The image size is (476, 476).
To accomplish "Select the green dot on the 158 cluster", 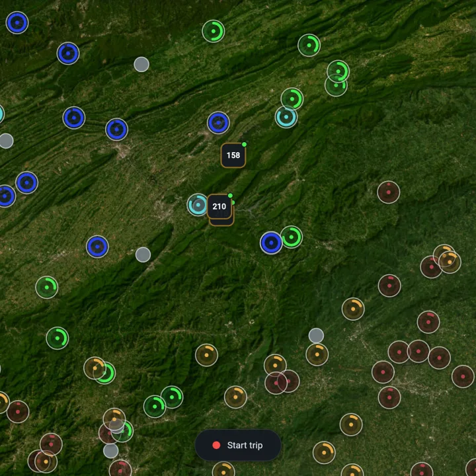I will [244, 144].
